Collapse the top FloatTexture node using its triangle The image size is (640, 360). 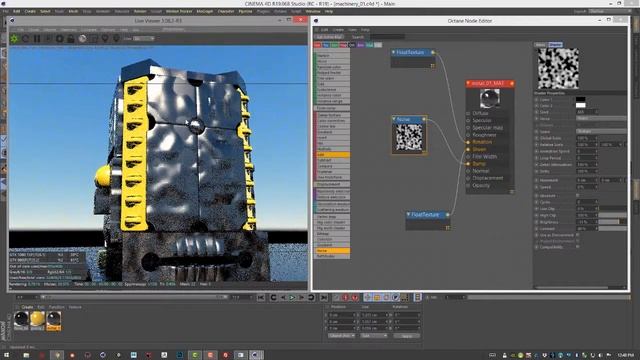[393, 52]
